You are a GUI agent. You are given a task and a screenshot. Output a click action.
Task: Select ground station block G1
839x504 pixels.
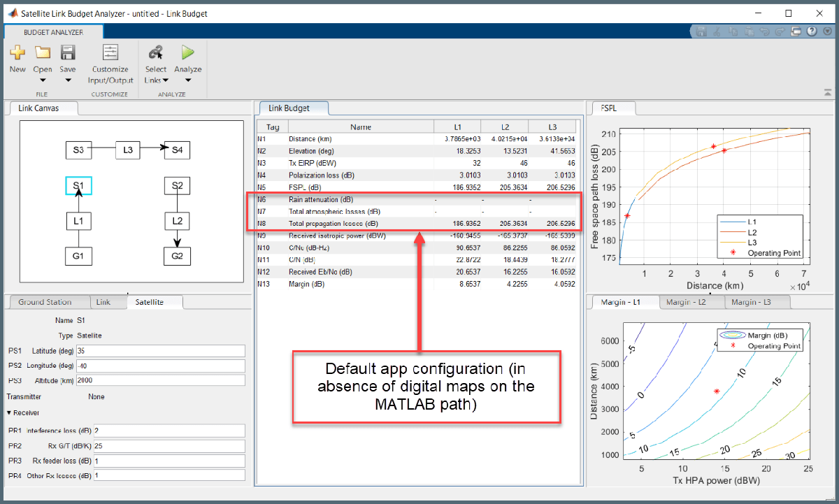78,257
